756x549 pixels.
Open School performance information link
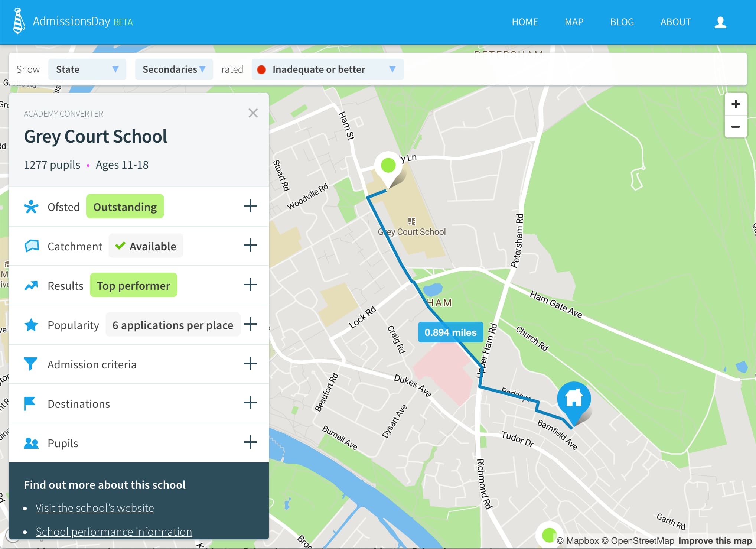click(x=114, y=532)
